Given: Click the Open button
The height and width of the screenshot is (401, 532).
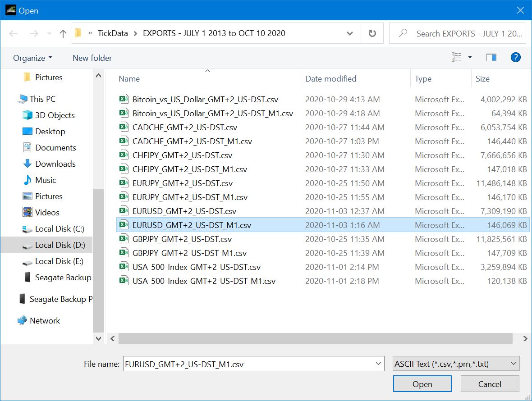Looking at the screenshot, I should click(x=422, y=384).
